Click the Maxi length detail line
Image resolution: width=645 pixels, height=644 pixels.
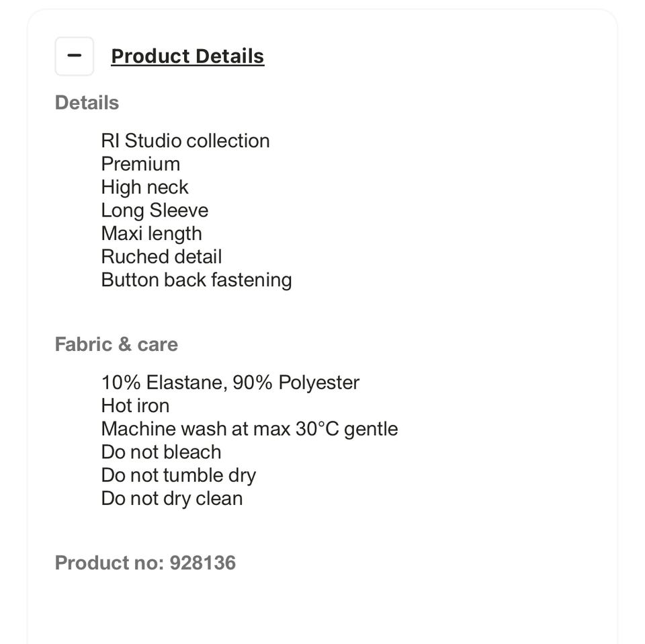point(151,233)
